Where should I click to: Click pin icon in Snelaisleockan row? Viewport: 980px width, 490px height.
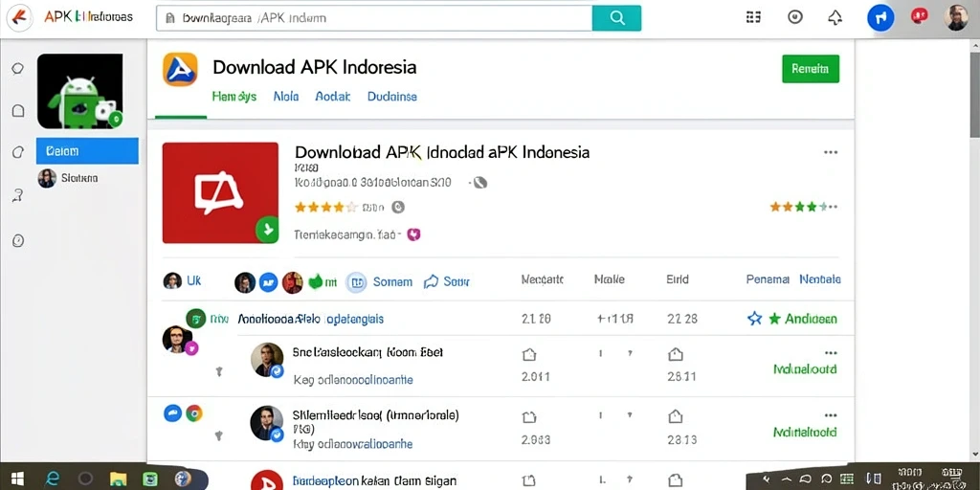219,372
